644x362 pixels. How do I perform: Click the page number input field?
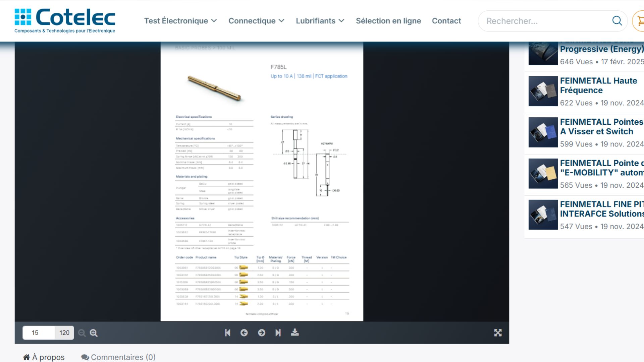(38, 333)
